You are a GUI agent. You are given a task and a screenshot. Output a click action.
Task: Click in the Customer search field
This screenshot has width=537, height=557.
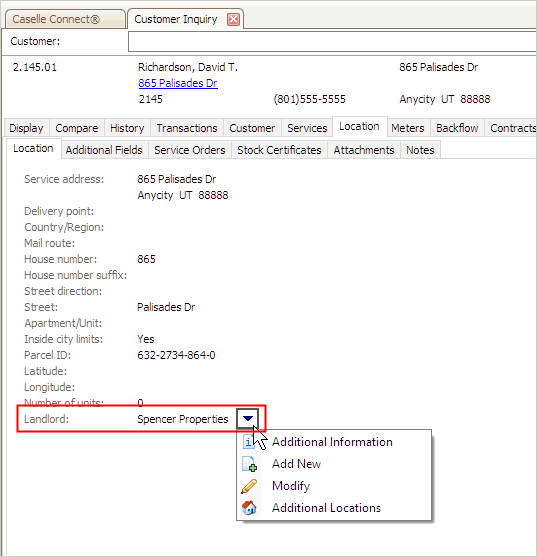click(x=332, y=42)
